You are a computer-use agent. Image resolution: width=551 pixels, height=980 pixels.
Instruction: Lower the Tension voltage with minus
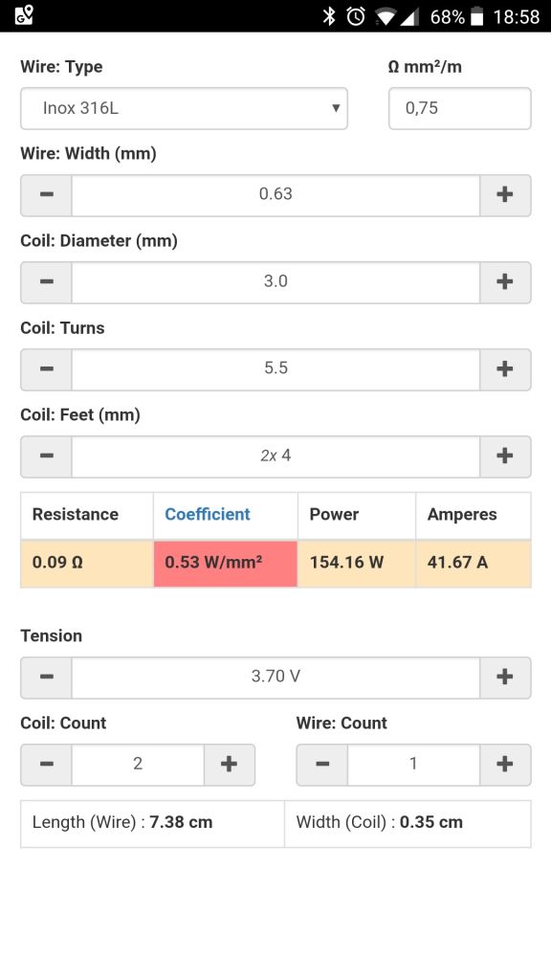(46, 677)
